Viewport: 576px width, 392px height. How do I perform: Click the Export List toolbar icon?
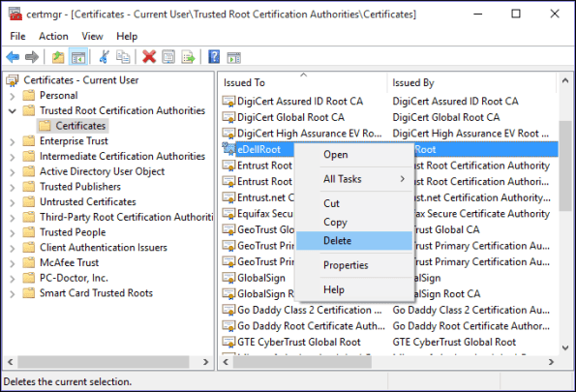click(x=188, y=57)
